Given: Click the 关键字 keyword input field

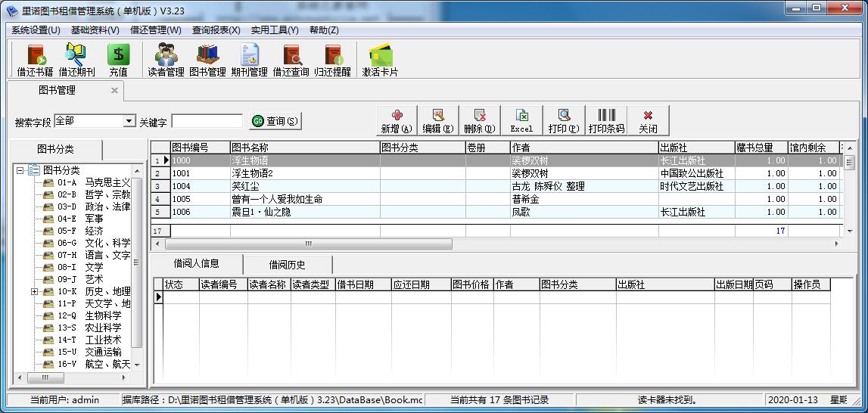Looking at the screenshot, I should 207,121.
